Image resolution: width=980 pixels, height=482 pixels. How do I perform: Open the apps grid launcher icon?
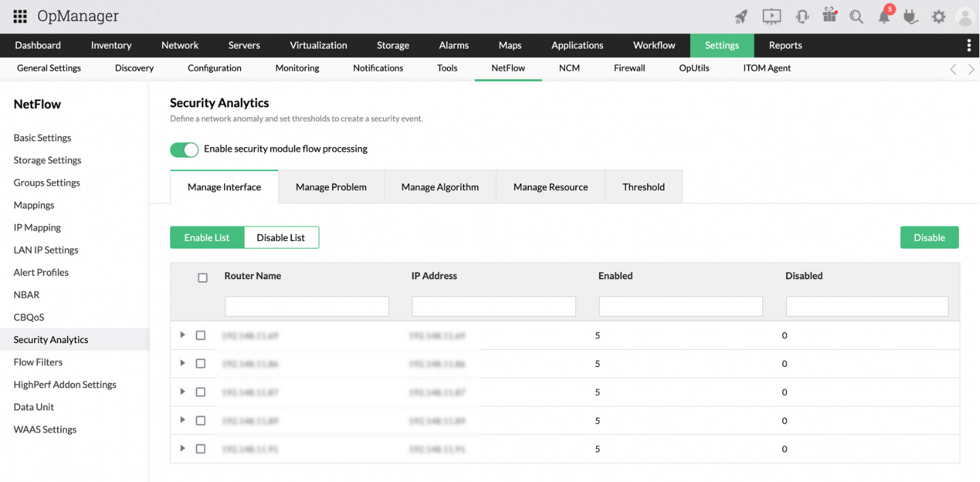click(x=20, y=16)
